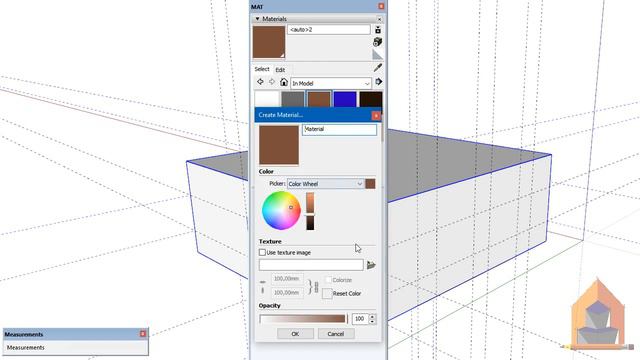
Task: Go back with the left arrow
Action: click(x=260, y=82)
